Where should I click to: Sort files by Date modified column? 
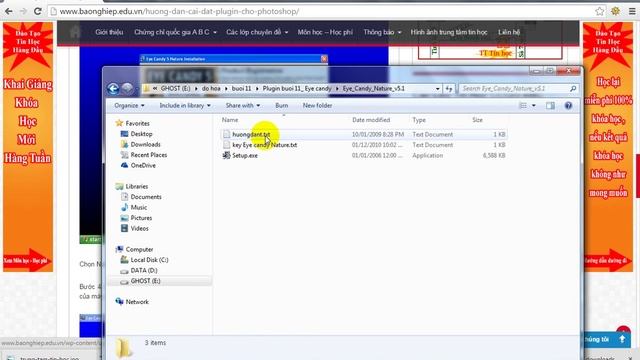[371, 120]
